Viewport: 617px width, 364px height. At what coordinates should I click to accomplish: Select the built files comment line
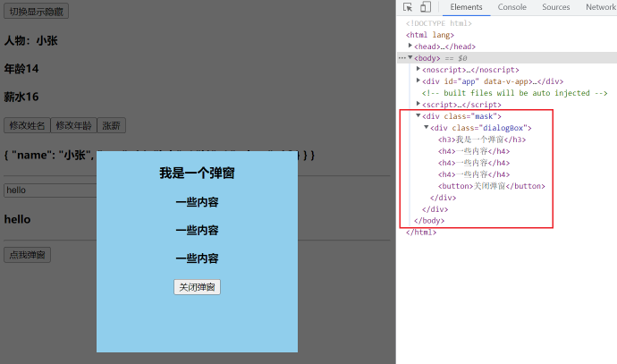coord(515,93)
